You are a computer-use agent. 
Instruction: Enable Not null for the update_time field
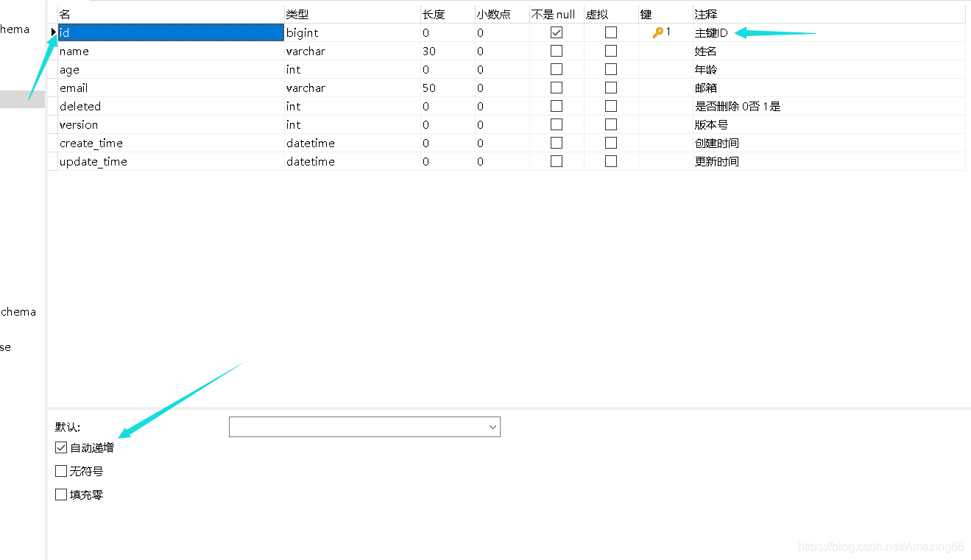pos(557,161)
